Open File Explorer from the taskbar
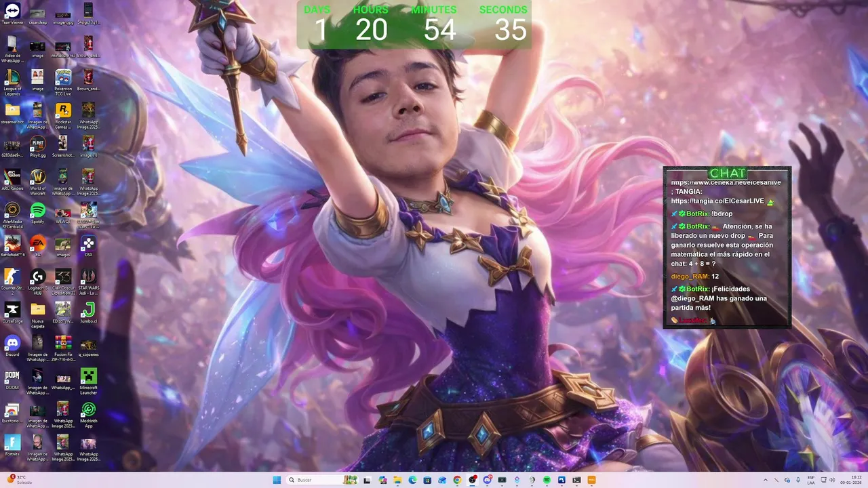This screenshot has height=488, width=868. [397, 480]
